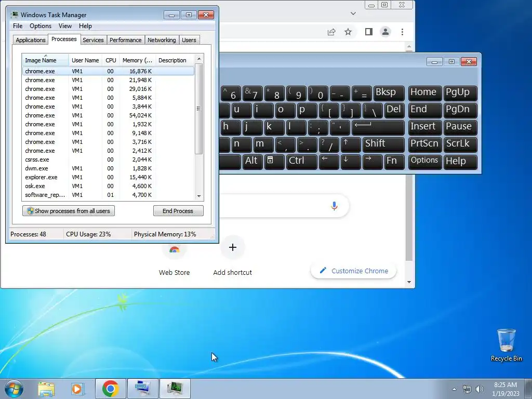Click the up arrow key on the keyboard
This screenshot has width=532, height=399.
point(351,145)
